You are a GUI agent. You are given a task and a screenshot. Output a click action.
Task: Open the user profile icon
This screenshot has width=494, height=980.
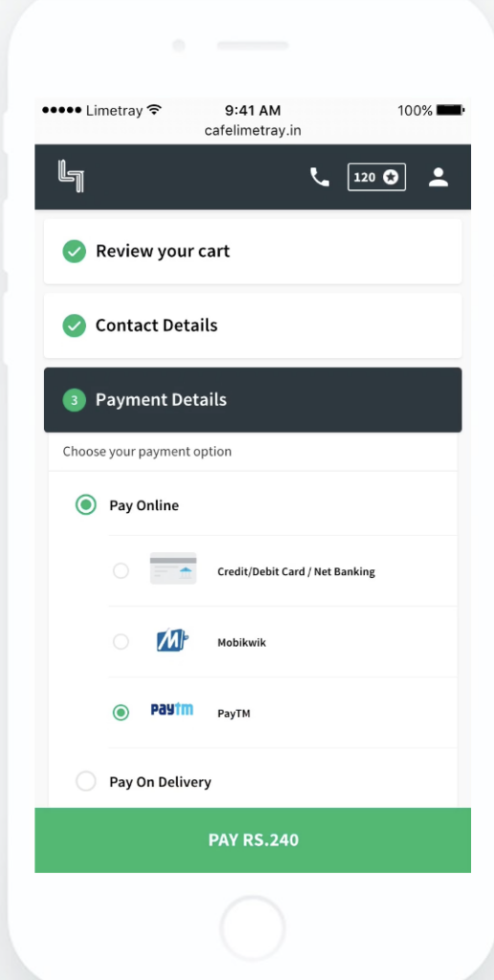coord(438,177)
